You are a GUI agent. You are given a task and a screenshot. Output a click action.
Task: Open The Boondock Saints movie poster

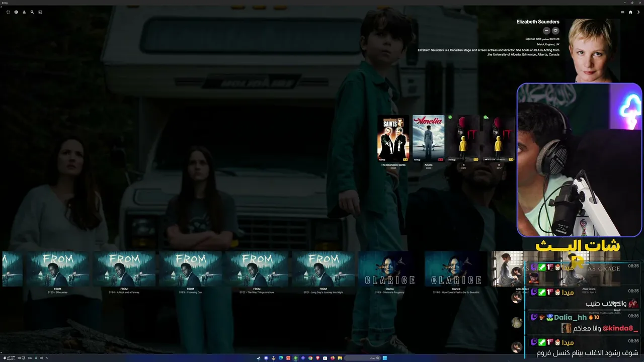tap(393, 138)
